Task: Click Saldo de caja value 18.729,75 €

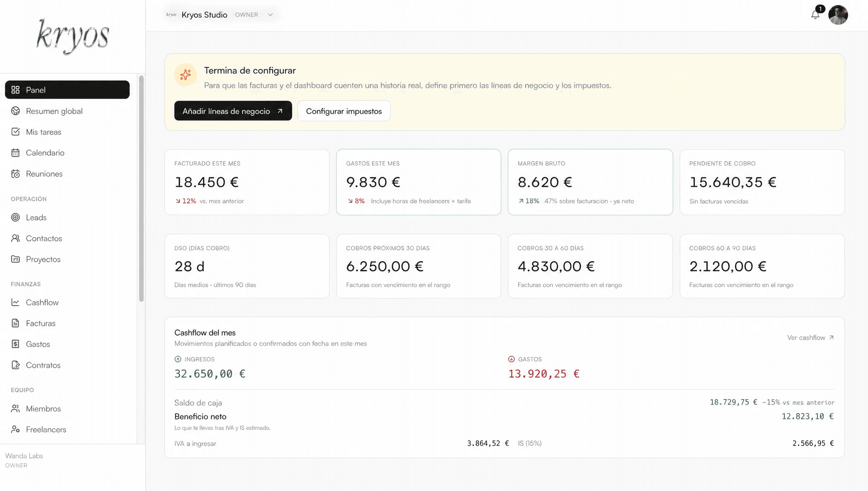Action: tap(733, 402)
